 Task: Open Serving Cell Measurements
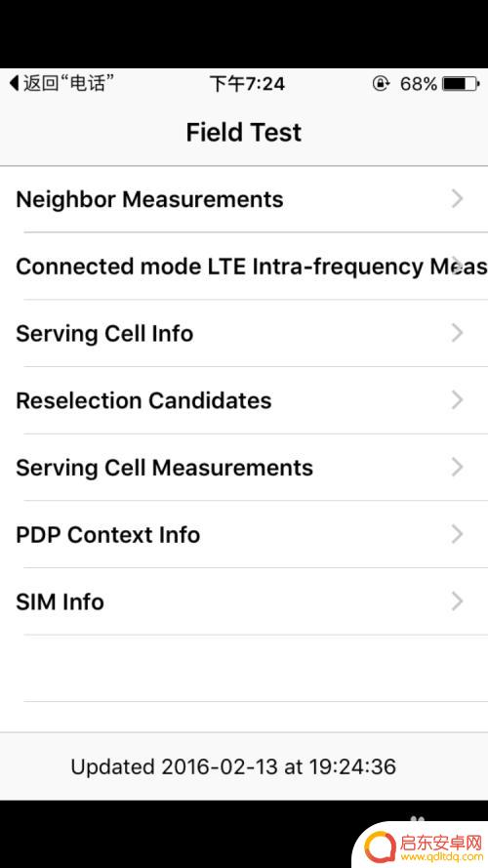pyautogui.click(x=244, y=468)
